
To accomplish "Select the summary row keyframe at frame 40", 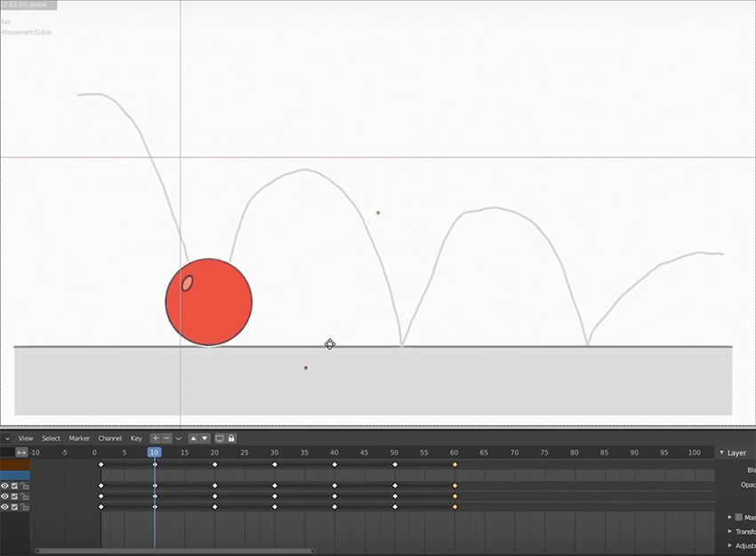I will [334, 464].
